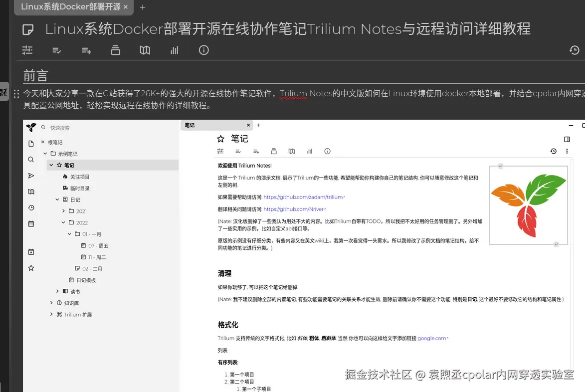
Task: Select the 关注项目 tree item
Action: click(79, 177)
